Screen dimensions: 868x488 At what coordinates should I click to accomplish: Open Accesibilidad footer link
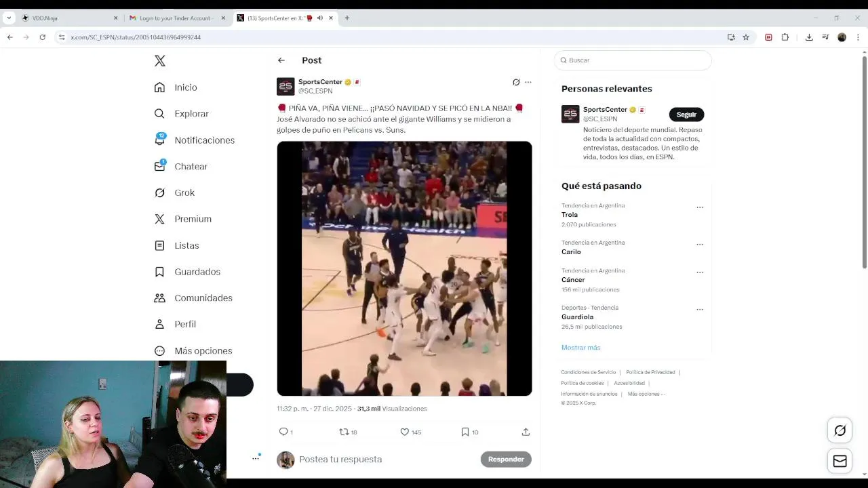click(x=629, y=383)
